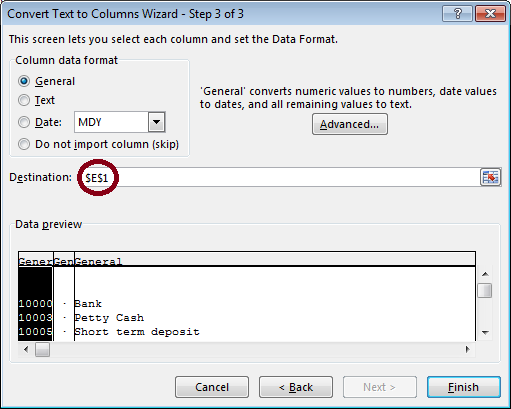The width and height of the screenshot is (511, 409).
Task: Click the Help question mark icon
Action: coord(457,14)
